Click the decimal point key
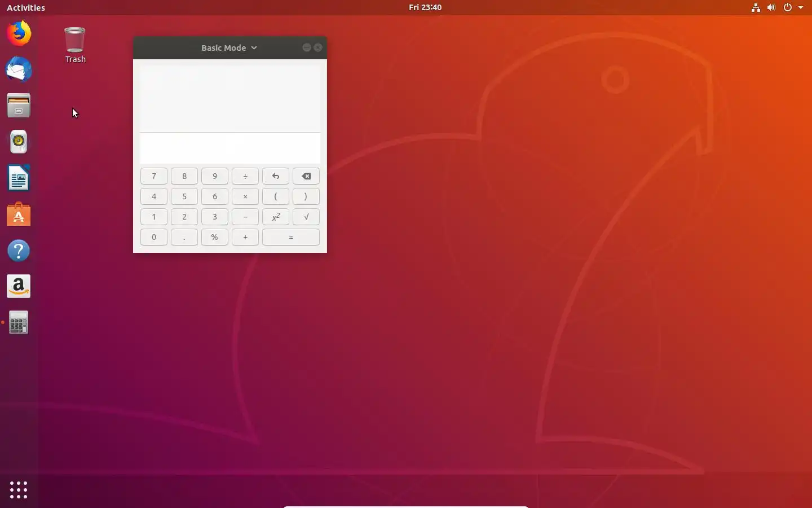 pyautogui.click(x=184, y=237)
